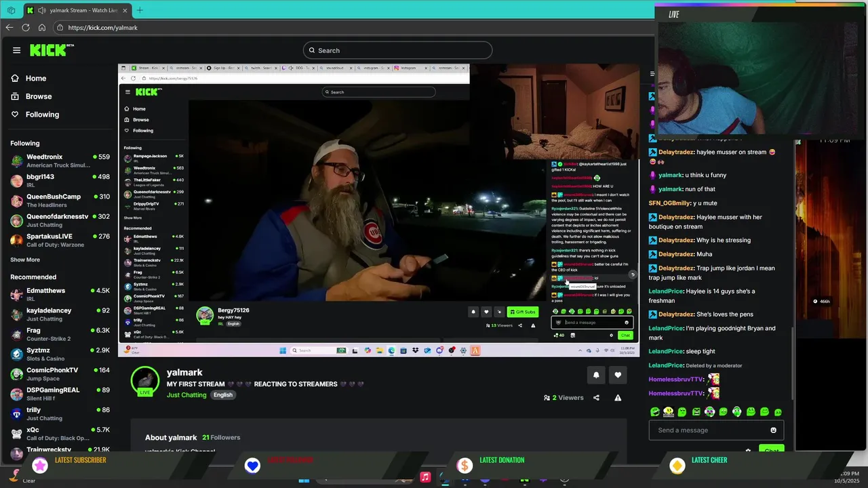Click the 21 Followers text

coord(221,437)
